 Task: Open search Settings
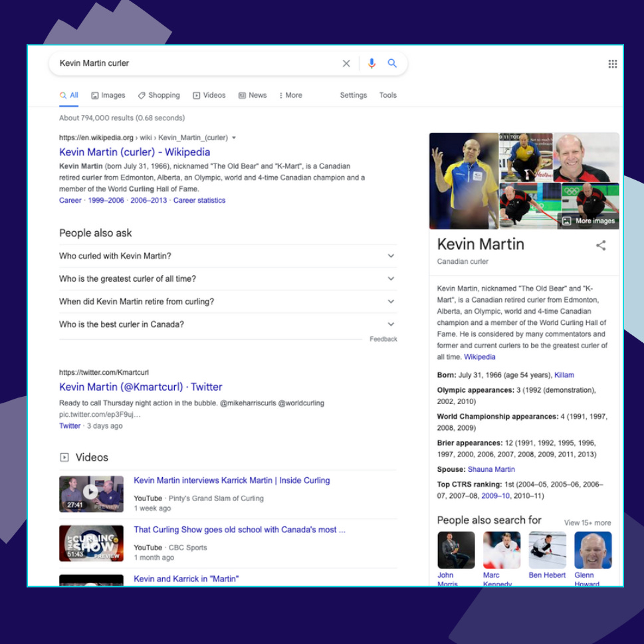pyautogui.click(x=353, y=95)
